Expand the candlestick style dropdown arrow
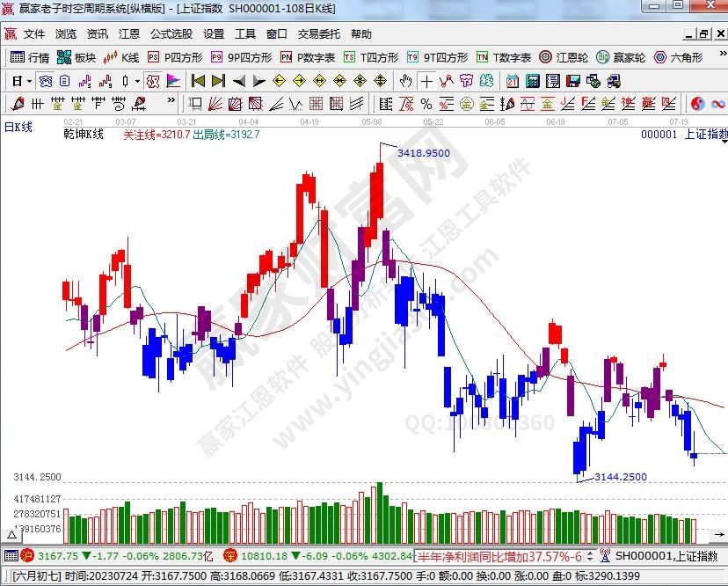 pyautogui.click(x=137, y=81)
